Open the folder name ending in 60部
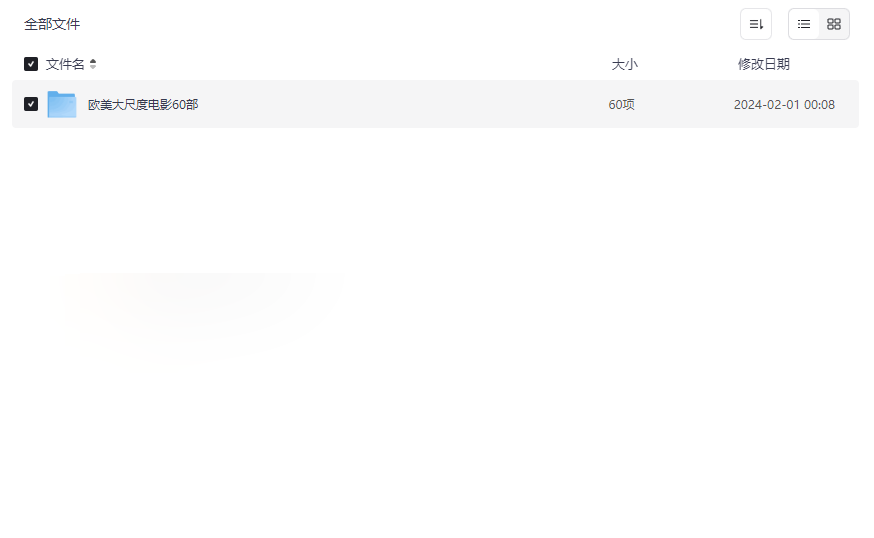Image resolution: width=874 pixels, height=538 pixels. point(143,104)
